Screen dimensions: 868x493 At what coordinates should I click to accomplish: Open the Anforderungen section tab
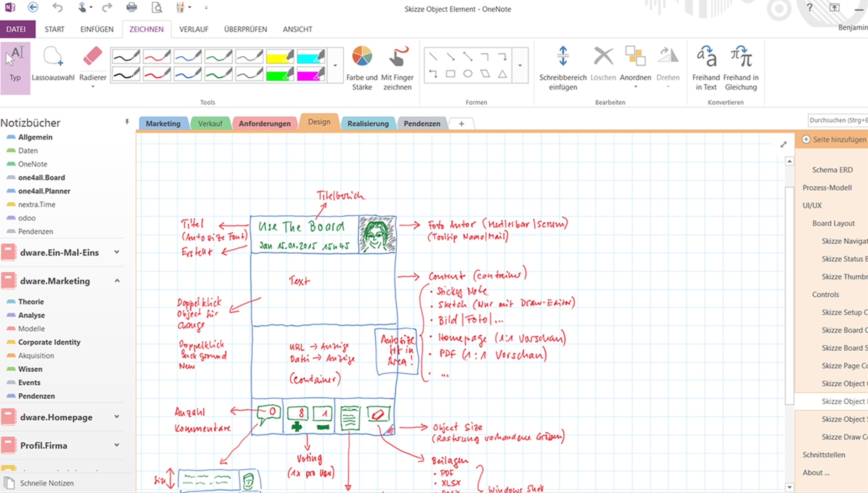[x=265, y=123]
